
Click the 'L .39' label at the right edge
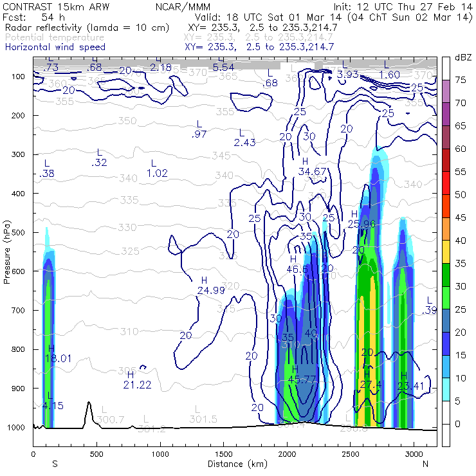tap(429, 305)
